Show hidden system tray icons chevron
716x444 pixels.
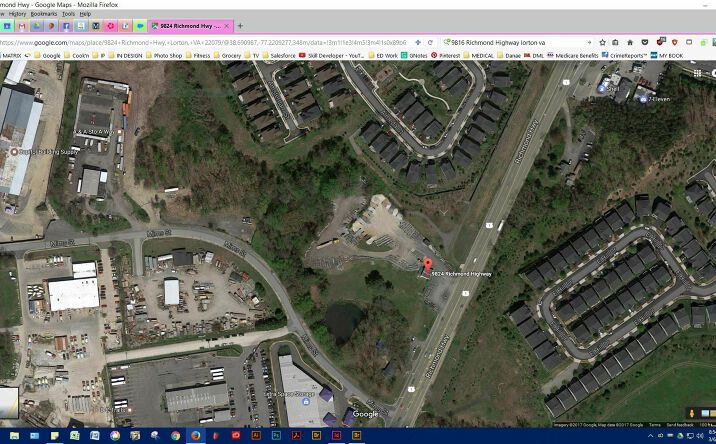pos(650,436)
